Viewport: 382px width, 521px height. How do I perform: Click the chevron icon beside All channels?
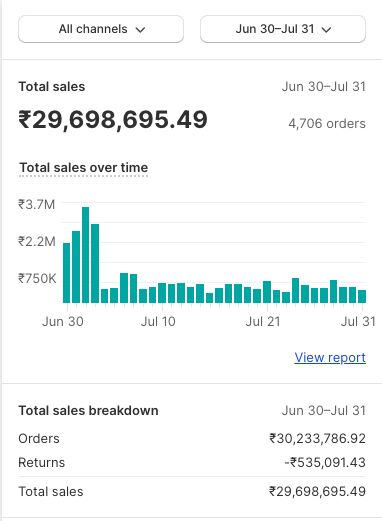pos(141,30)
